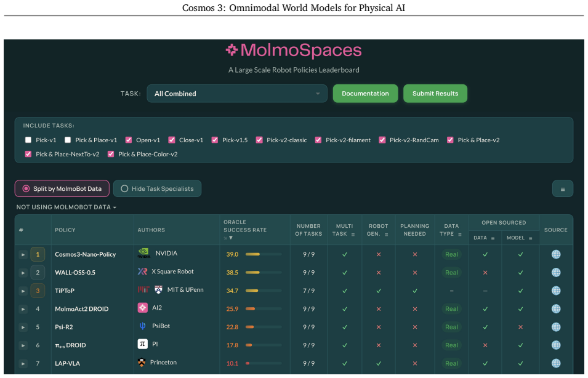Expand the Cosmos3-Nano-Policy row

[23, 255]
